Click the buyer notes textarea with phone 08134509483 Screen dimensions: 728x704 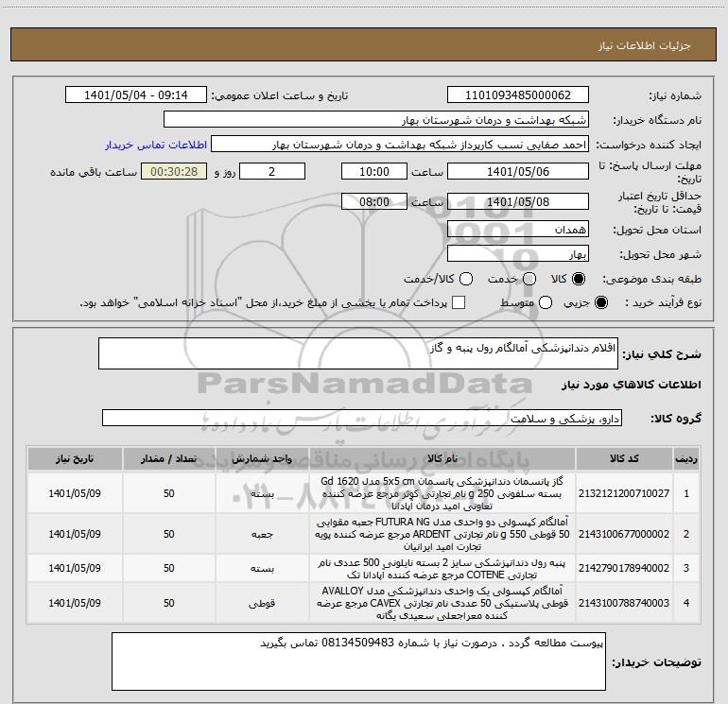pos(358,661)
